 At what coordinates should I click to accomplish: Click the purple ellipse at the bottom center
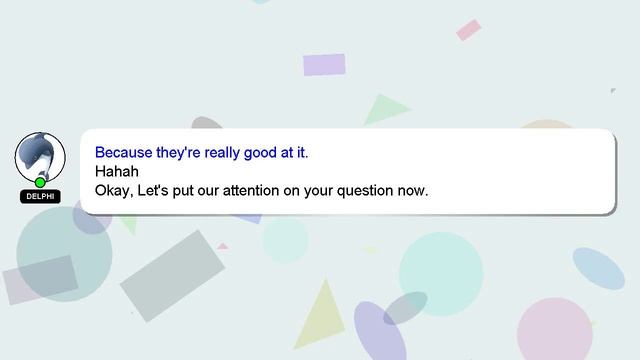pyautogui.click(x=380, y=331)
